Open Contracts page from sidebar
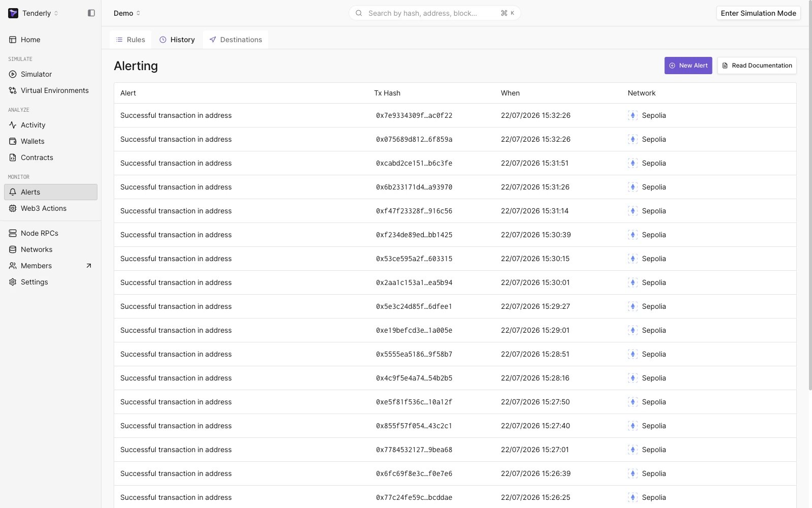 [51, 157]
